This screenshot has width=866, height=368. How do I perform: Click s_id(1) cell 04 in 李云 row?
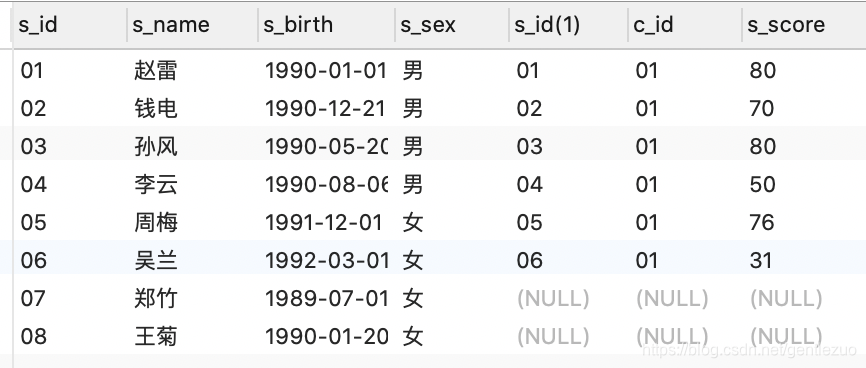click(x=530, y=184)
